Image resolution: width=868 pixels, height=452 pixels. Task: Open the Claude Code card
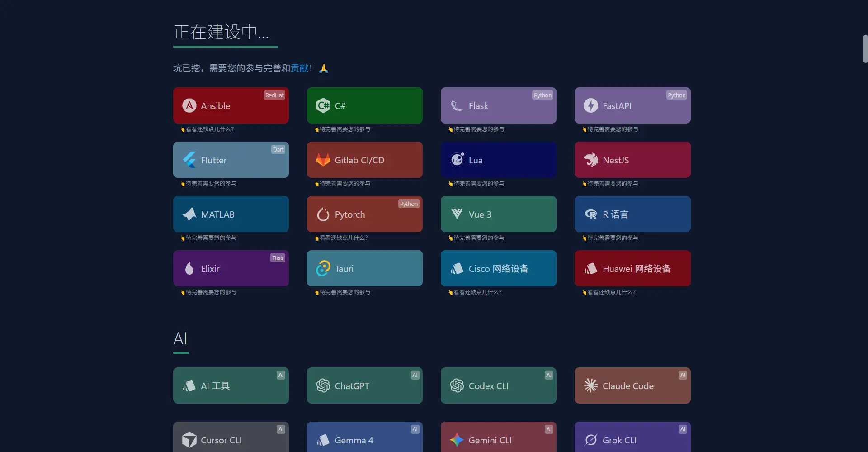(632, 385)
